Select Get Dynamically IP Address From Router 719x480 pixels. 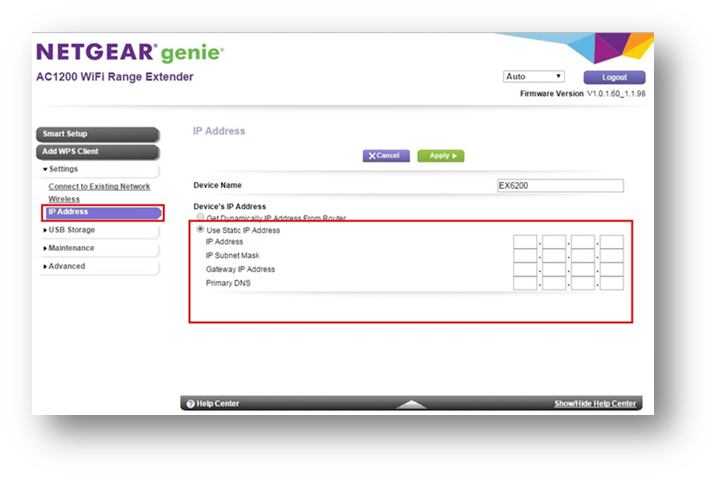pos(200,217)
